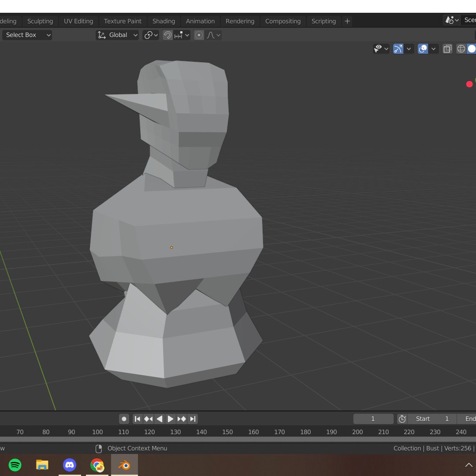Add a new workspace with plus button
Image resolution: width=476 pixels, height=476 pixels.
point(347,21)
